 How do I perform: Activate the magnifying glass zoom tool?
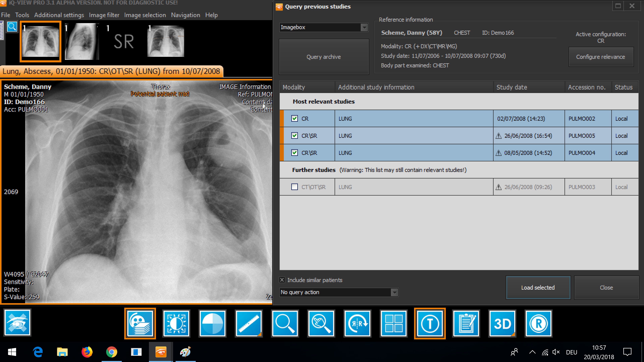point(285,323)
